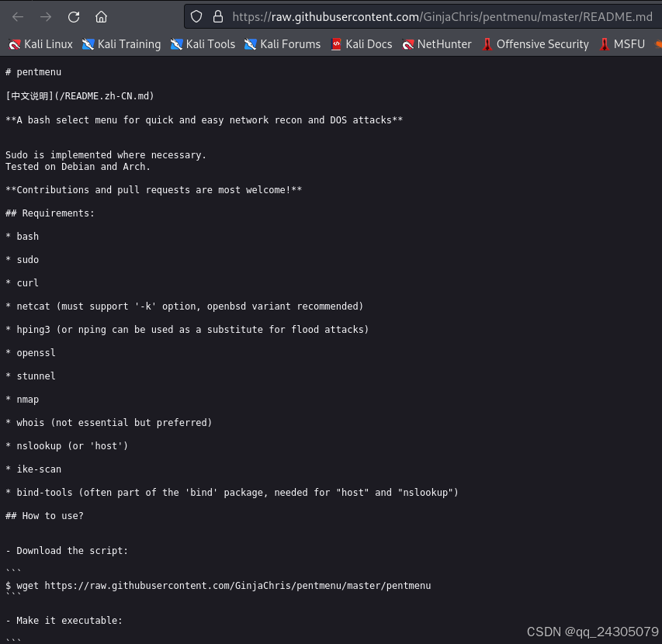Screen dimensions: 662x644
Task: Click the wget command line text
Action: coord(218,586)
